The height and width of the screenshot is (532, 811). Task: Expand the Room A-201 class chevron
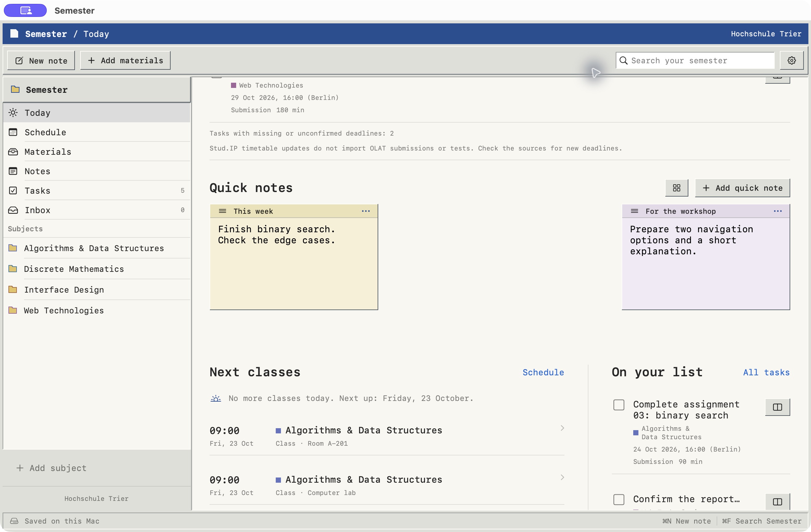562,428
